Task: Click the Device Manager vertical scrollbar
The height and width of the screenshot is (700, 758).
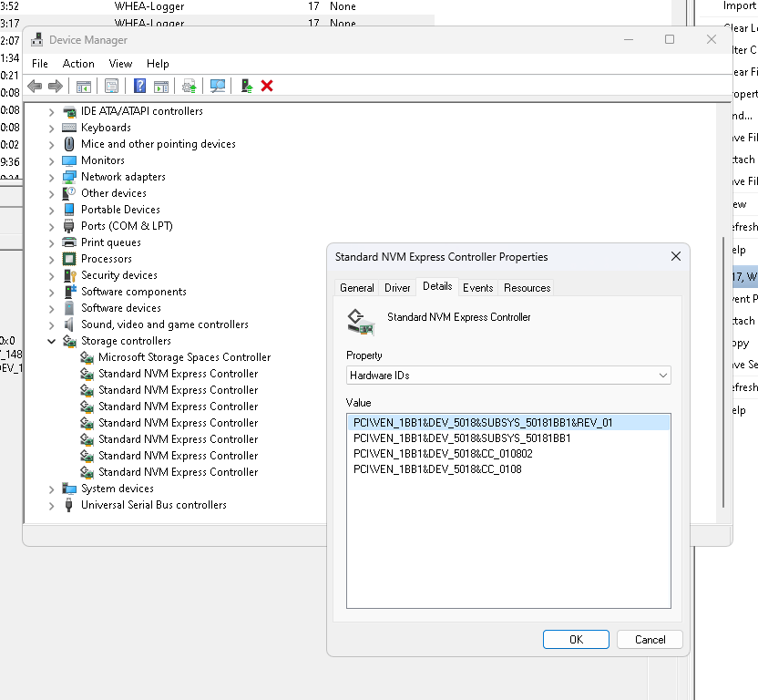Action: click(723, 372)
